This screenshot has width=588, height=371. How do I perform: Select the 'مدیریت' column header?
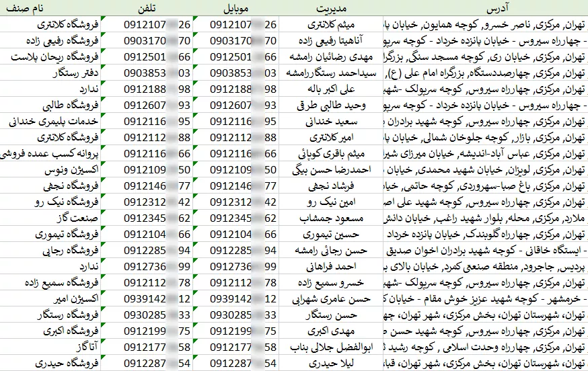click(x=331, y=8)
